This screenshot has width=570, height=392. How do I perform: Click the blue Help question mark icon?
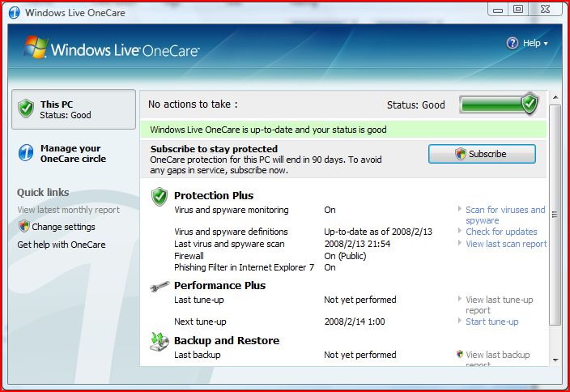coord(513,43)
